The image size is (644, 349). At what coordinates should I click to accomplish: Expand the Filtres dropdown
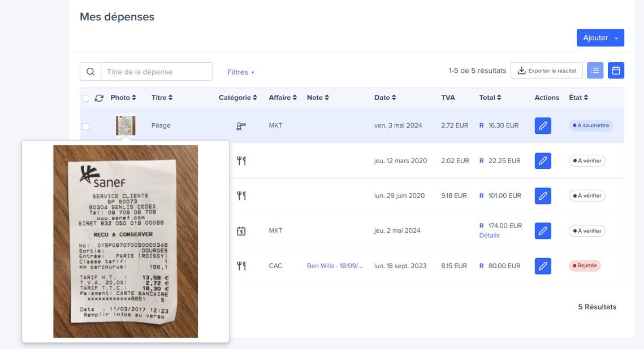tap(241, 72)
